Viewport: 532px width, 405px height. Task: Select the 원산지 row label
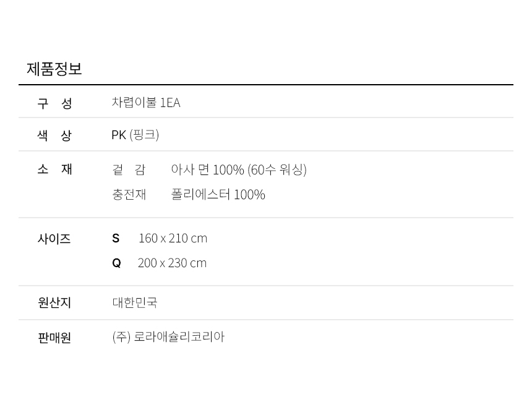(54, 302)
